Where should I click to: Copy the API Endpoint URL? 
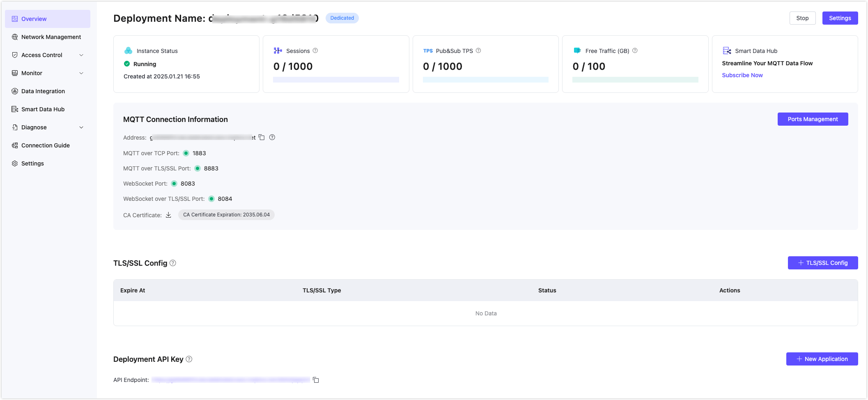tap(316, 380)
